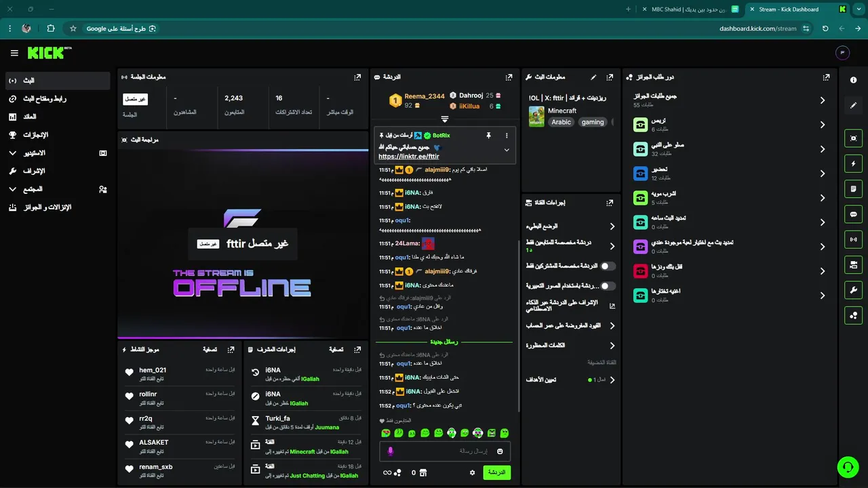
Task: Pop out the stream info panel
Action: pyautogui.click(x=610, y=77)
